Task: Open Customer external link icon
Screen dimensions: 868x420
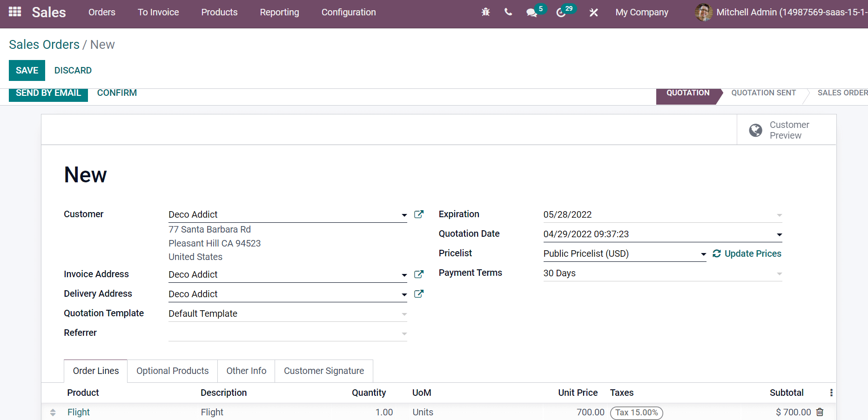Action: click(419, 214)
